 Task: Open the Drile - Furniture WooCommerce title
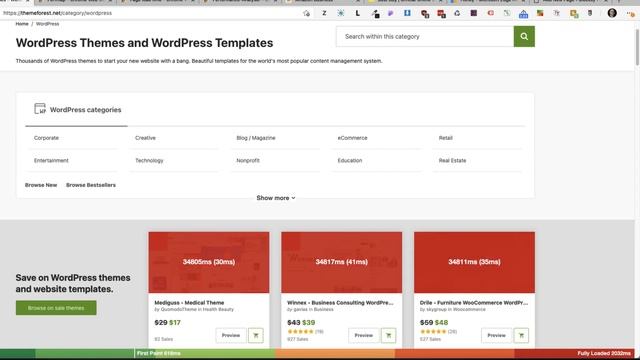[473, 302]
